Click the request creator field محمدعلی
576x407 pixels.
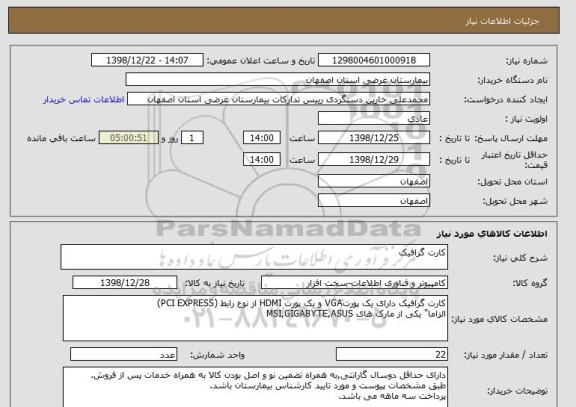278,100
